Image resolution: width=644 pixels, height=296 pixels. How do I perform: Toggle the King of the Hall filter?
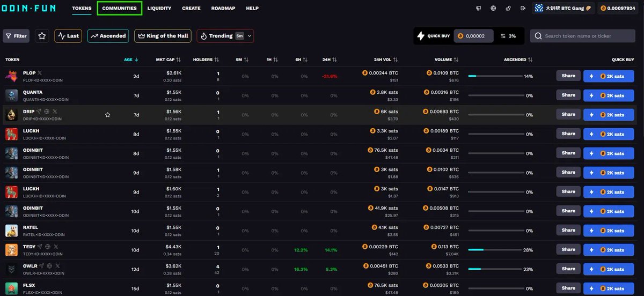point(163,36)
